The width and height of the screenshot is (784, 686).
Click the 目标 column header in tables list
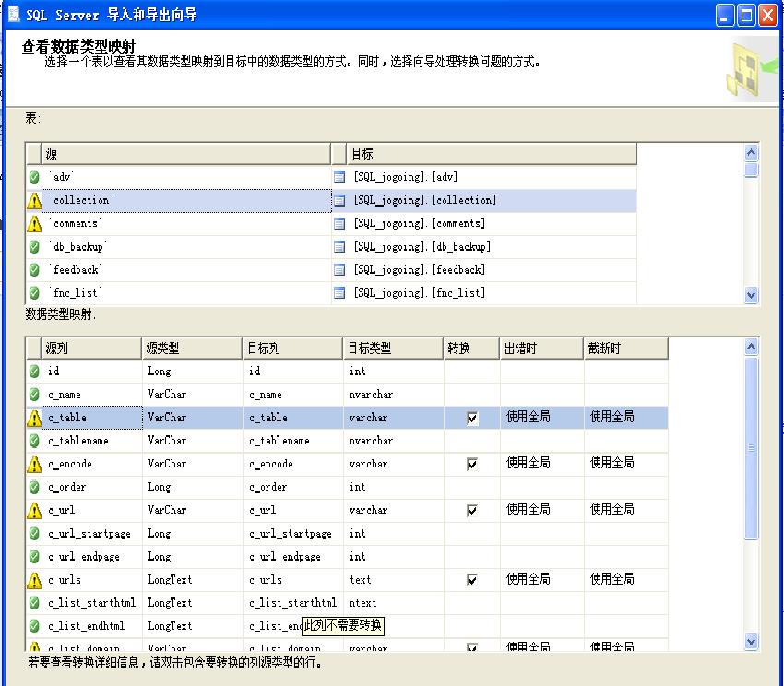pyautogui.click(x=491, y=154)
